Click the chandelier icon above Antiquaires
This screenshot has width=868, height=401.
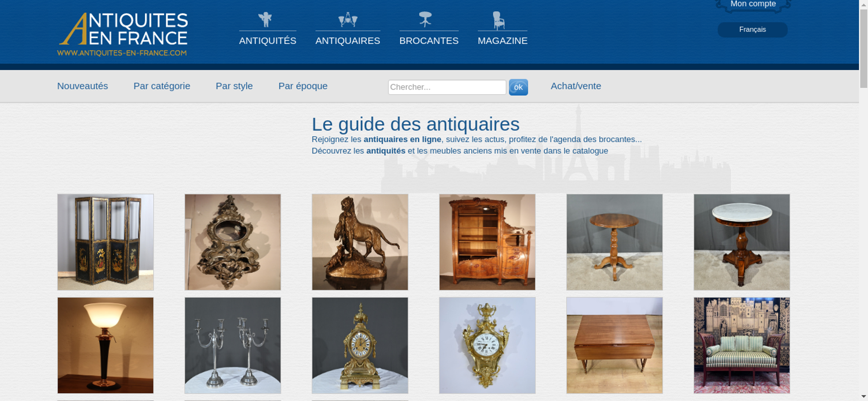pyautogui.click(x=348, y=20)
